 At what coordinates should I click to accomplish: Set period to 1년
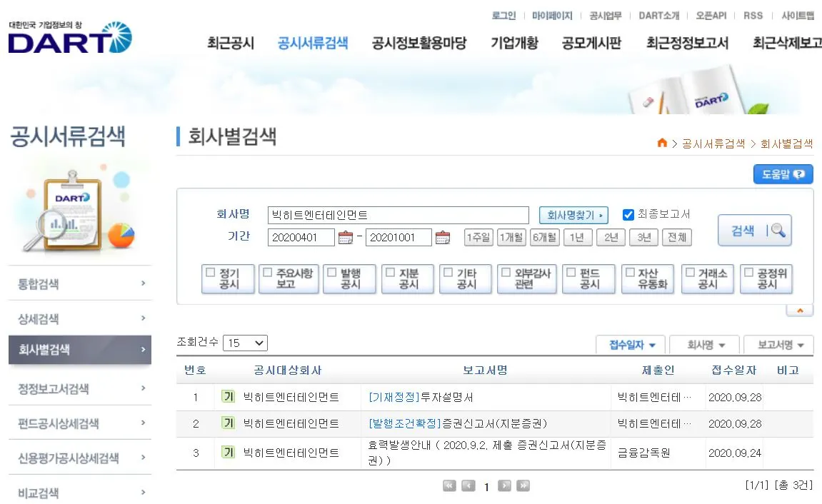coord(578,237)
